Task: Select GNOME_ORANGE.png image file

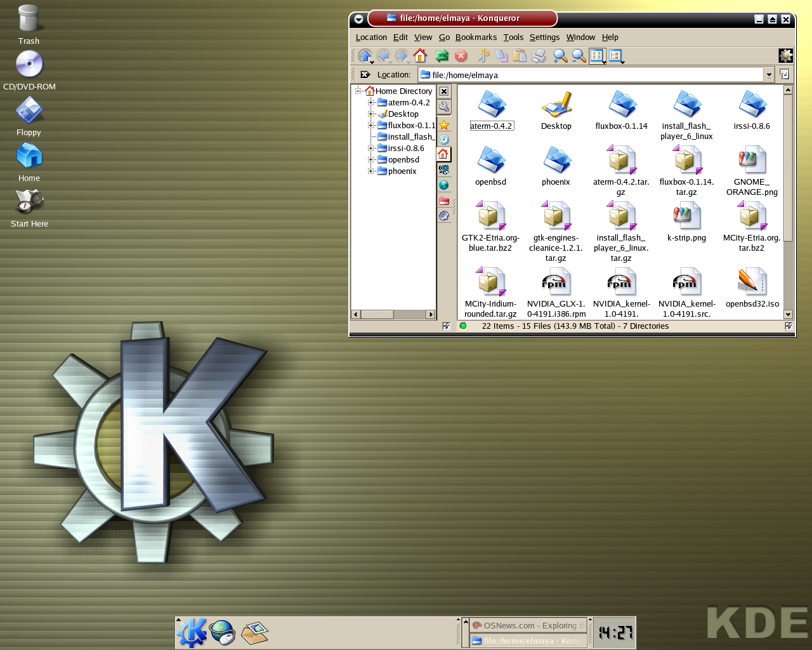Action: (752, 170)
